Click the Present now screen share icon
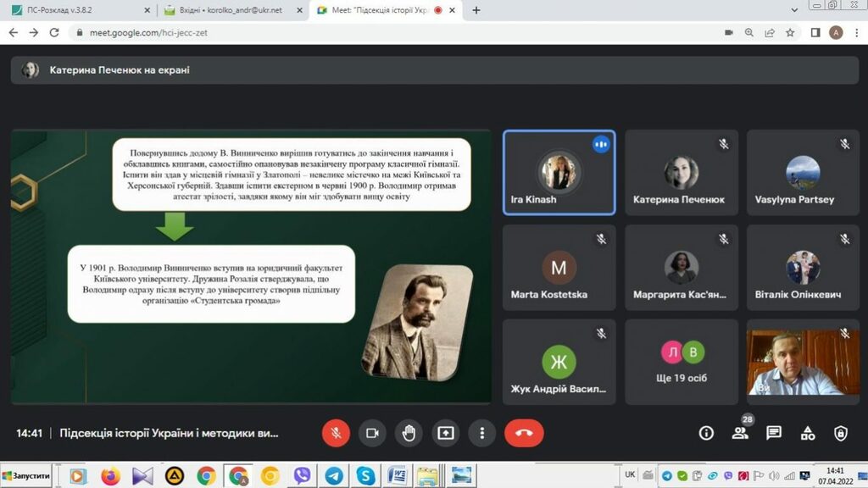Image resolution: width=868 pixels, height=488 pixels. [x=446, y=433]
